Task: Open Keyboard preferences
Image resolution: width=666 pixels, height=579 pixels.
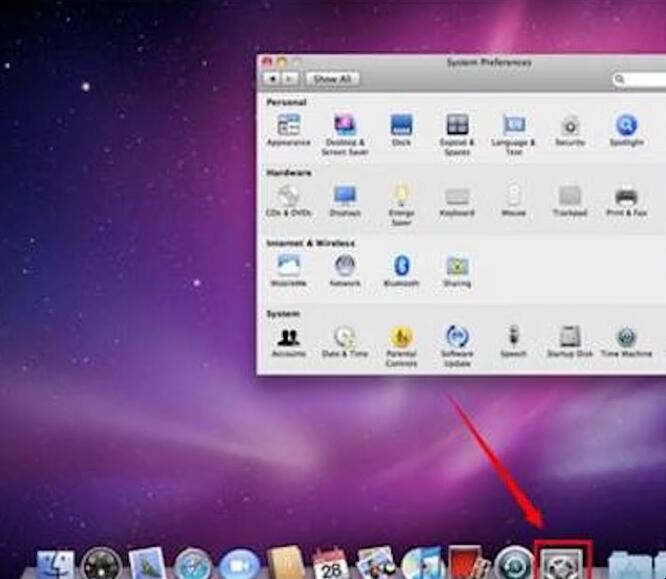Action: (x=457, y=197)
